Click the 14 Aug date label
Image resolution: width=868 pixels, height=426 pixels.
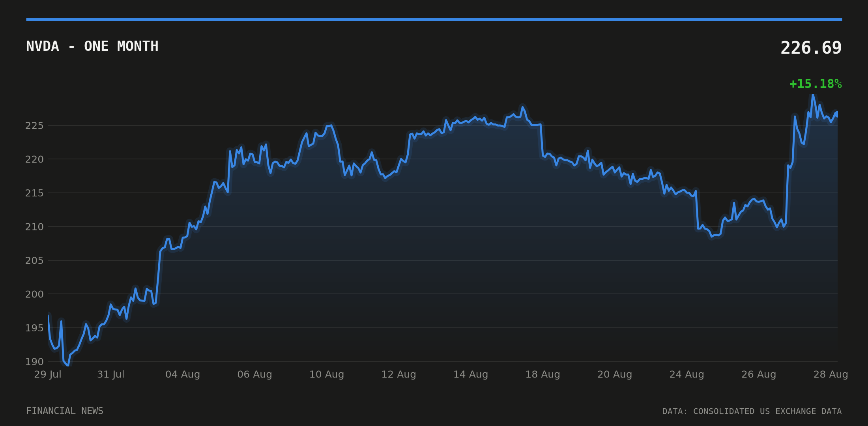point(471,374)
